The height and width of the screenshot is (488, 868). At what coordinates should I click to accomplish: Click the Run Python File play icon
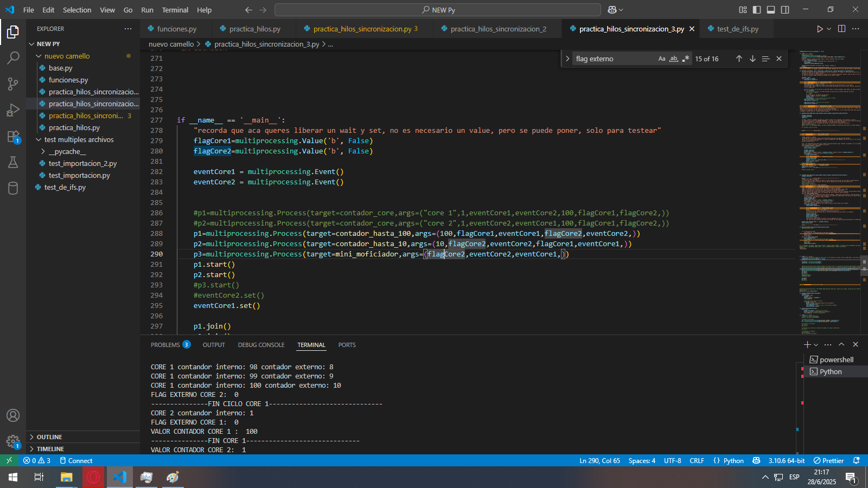820,29
